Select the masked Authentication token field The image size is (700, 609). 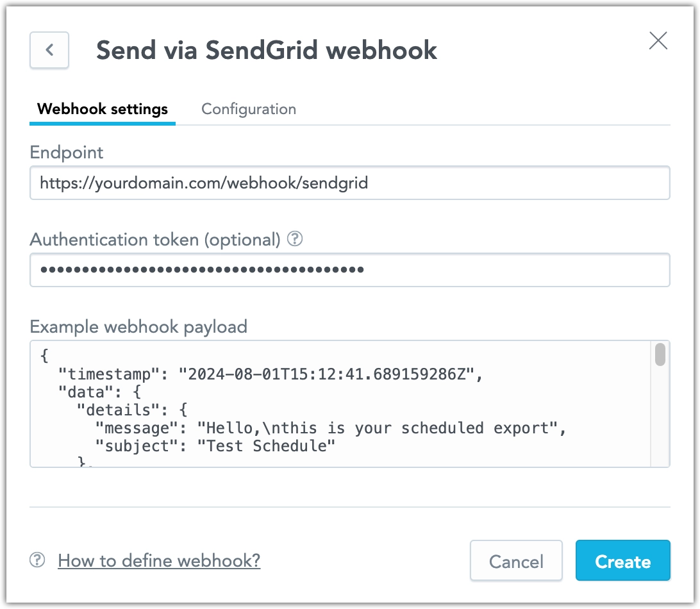click(350, 270)
